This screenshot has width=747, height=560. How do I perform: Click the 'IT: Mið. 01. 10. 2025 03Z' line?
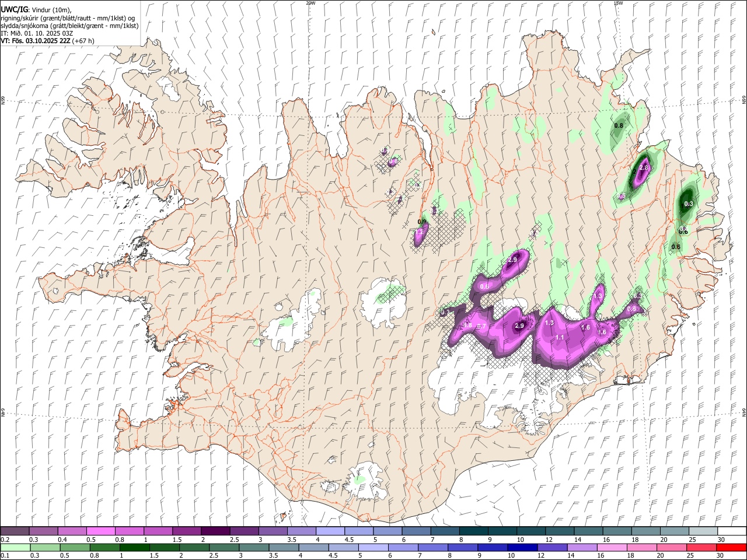(37, 33)
